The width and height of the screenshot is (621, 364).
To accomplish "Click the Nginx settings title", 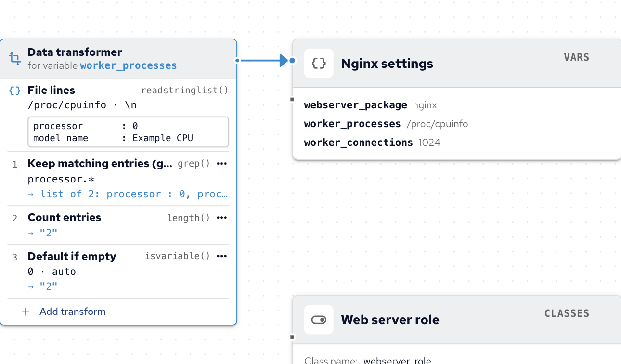I will (x=387, y=64).
